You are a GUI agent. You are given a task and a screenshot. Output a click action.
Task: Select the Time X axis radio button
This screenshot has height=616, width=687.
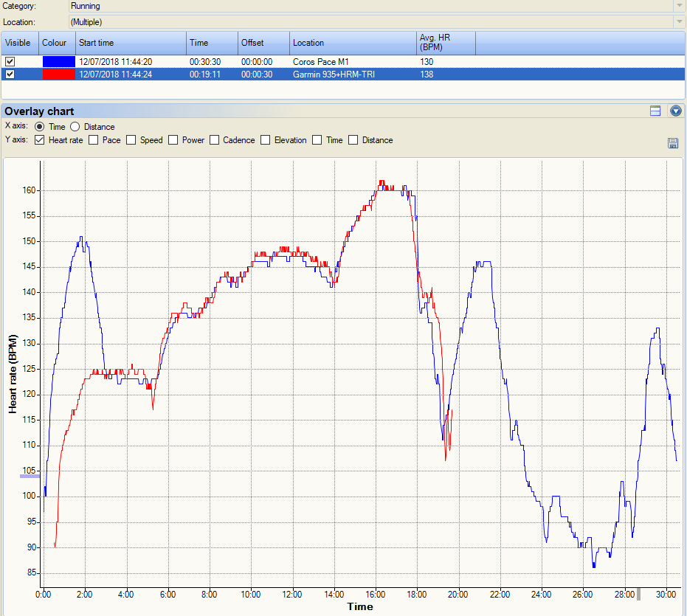(x=39, y=127)
